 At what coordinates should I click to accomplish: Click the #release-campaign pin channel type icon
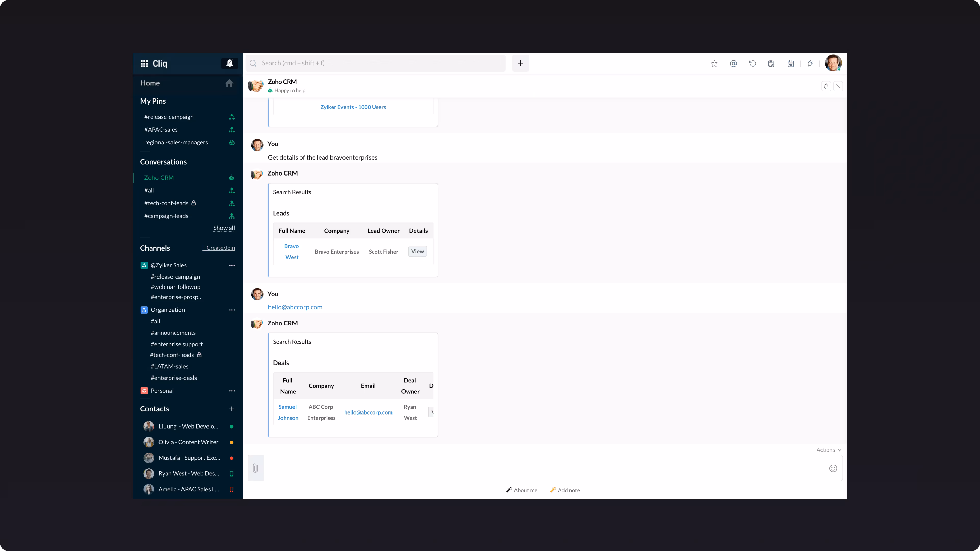point(232,117)
